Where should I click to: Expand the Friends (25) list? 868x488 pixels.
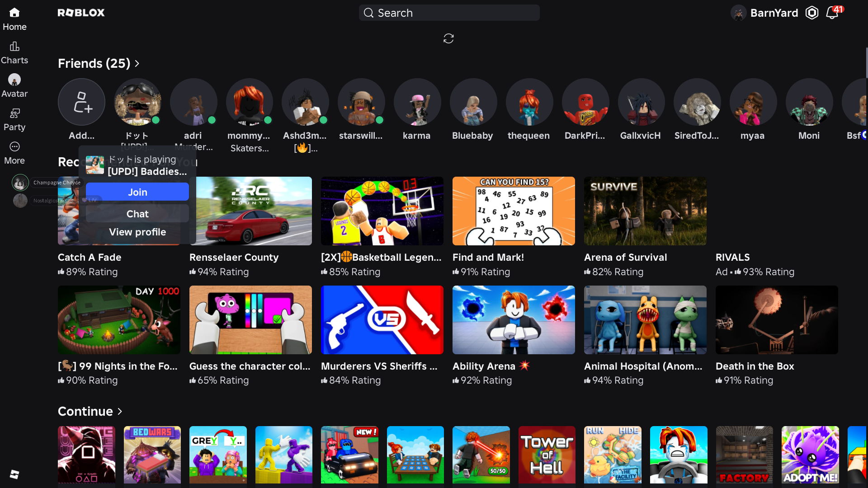click(99, 63)
